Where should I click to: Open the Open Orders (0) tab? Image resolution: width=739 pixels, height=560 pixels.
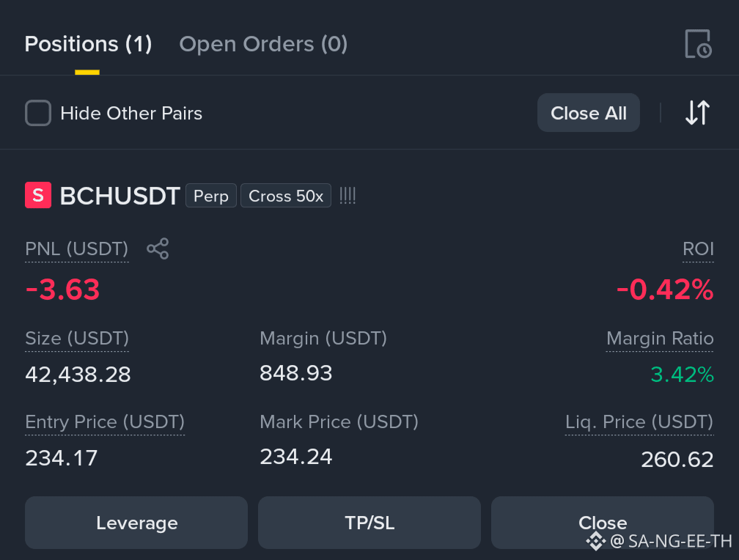tap(263, 44)
